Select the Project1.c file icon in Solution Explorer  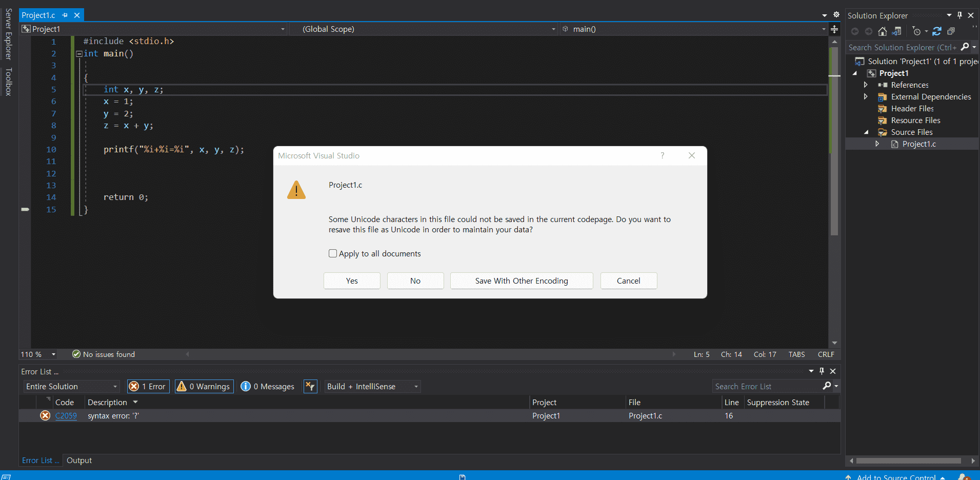tap(895, 144)
